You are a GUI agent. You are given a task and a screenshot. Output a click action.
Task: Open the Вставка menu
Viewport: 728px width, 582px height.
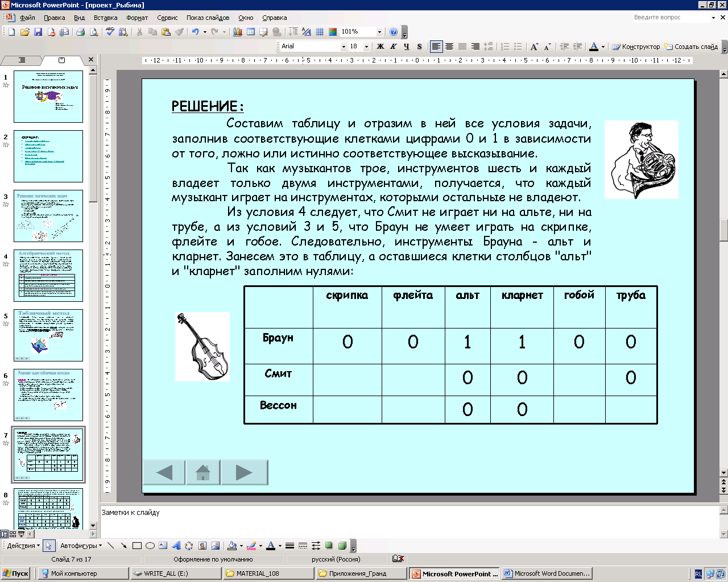click(x=105, y=18)
